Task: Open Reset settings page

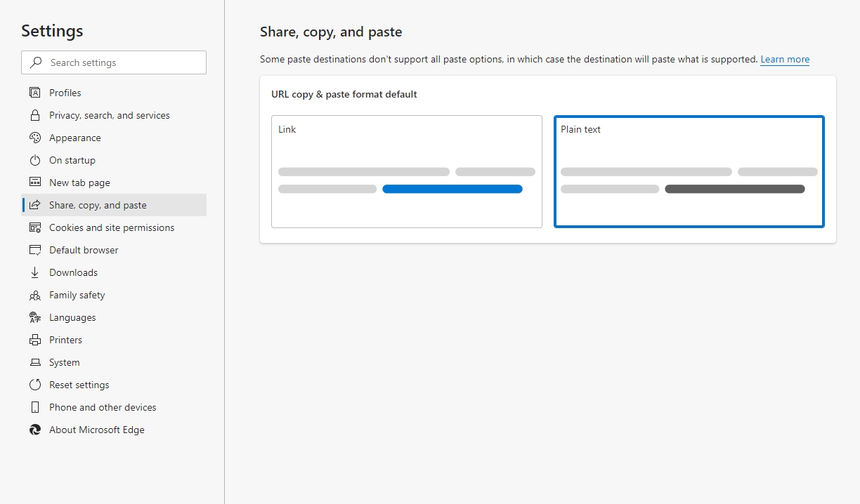Action: pyautogui.click(x=79, y=385)
